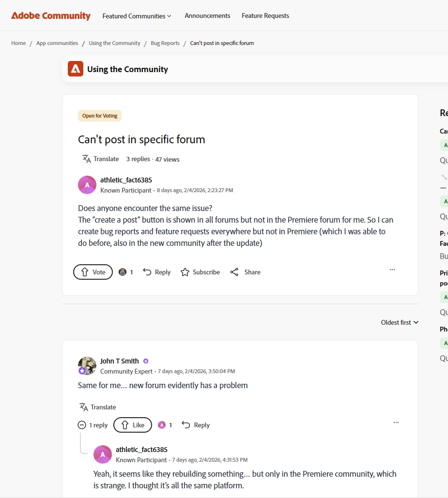This screenshot has width=448, height=498.
Task: Click the Share icon on the post
Action: [x=234, y=272]
